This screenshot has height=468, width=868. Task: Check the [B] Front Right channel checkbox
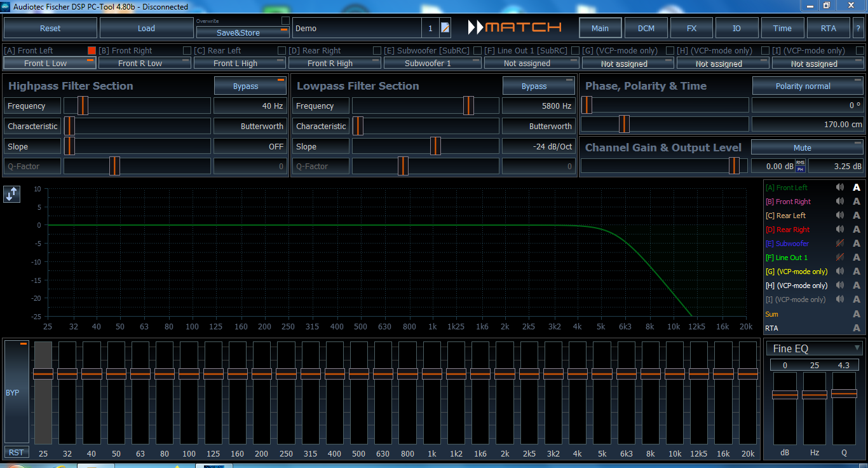pos(187,50)
